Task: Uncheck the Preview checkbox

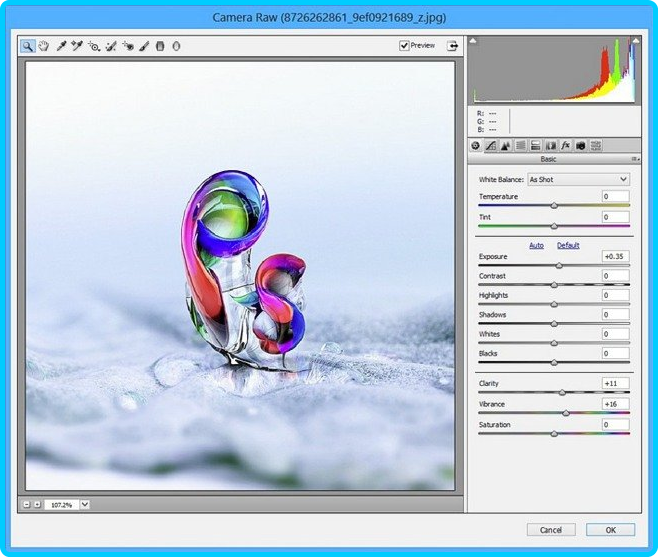Action: [x=404, y=45]
